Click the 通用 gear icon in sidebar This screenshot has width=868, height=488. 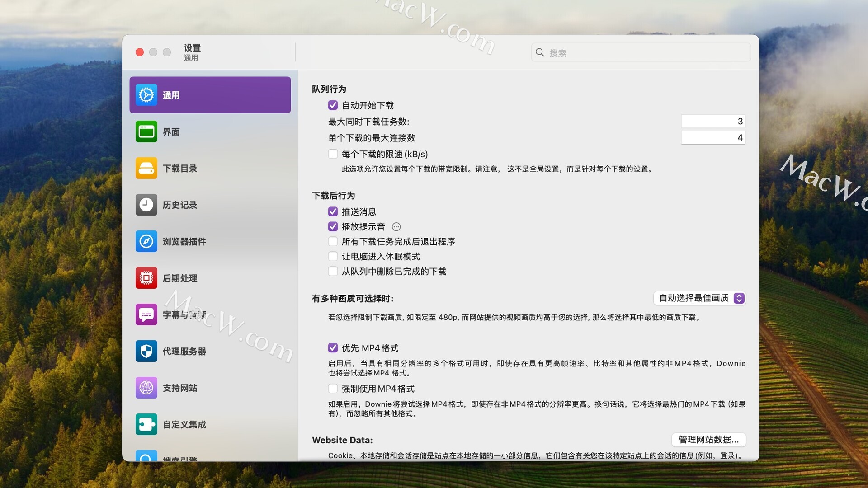(x=146, y=95)
